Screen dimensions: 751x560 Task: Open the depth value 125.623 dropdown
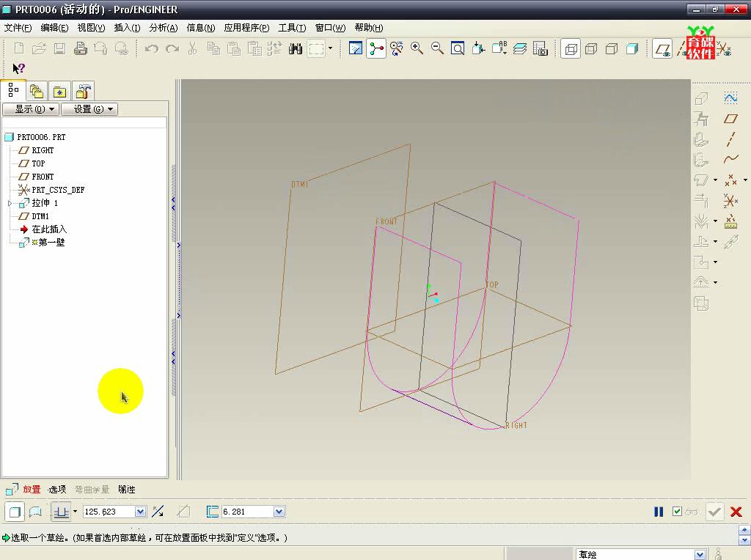click(140, 512)
